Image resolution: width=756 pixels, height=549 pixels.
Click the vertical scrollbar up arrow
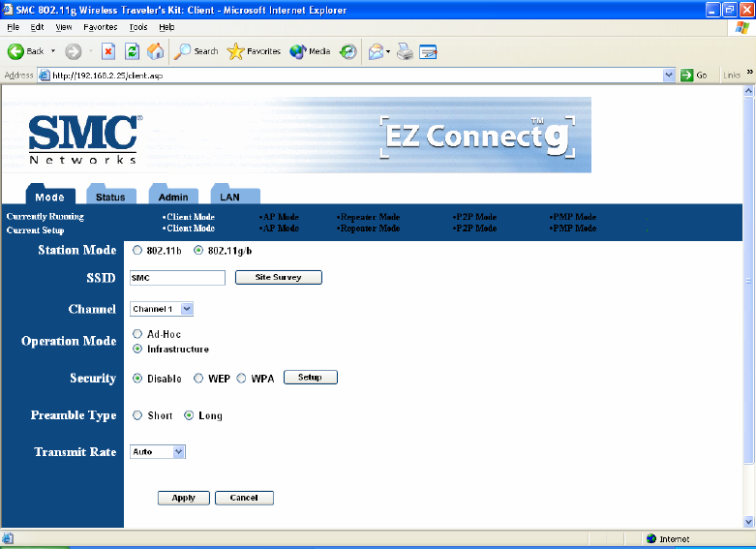coord(748,91)
